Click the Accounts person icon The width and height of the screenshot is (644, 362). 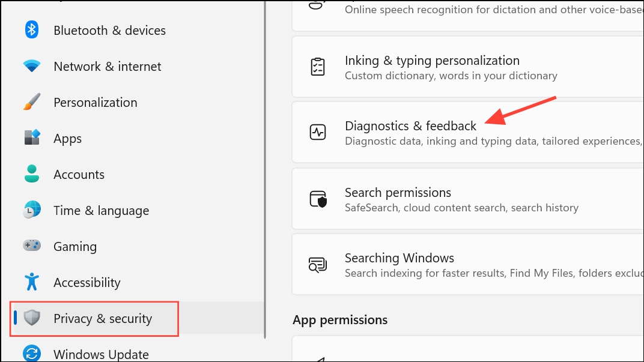pyautogui.click(x=32, y=173)
